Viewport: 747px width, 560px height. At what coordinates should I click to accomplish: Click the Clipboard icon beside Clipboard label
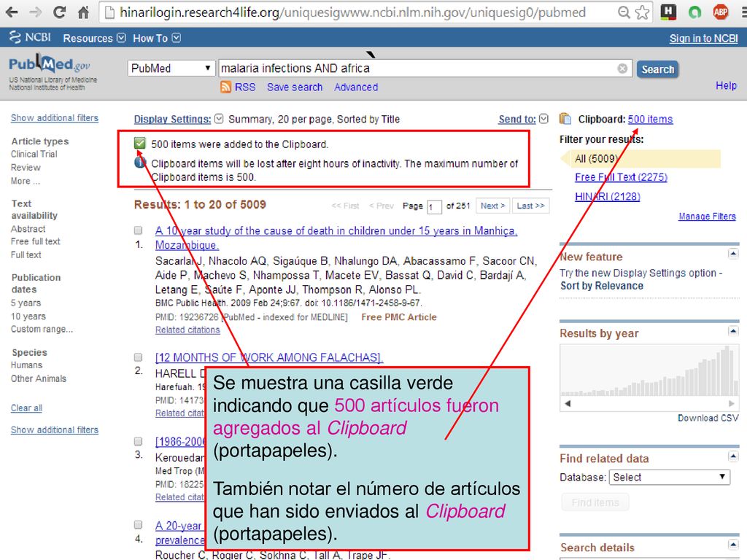565,119
